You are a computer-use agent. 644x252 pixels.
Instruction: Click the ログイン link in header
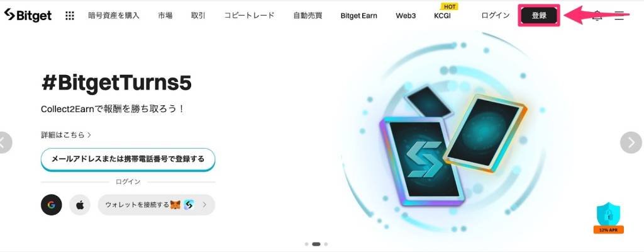coord(496,16)
